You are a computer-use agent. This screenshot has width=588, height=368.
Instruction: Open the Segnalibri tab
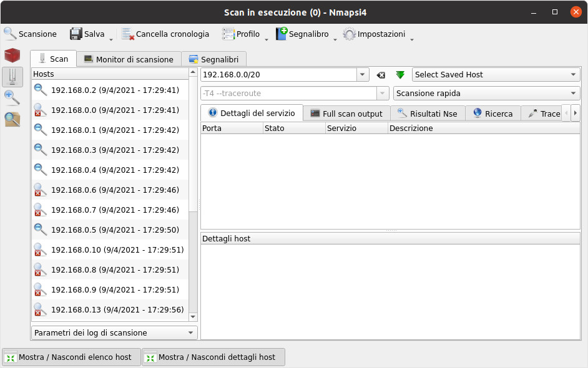tap(213, 60)
